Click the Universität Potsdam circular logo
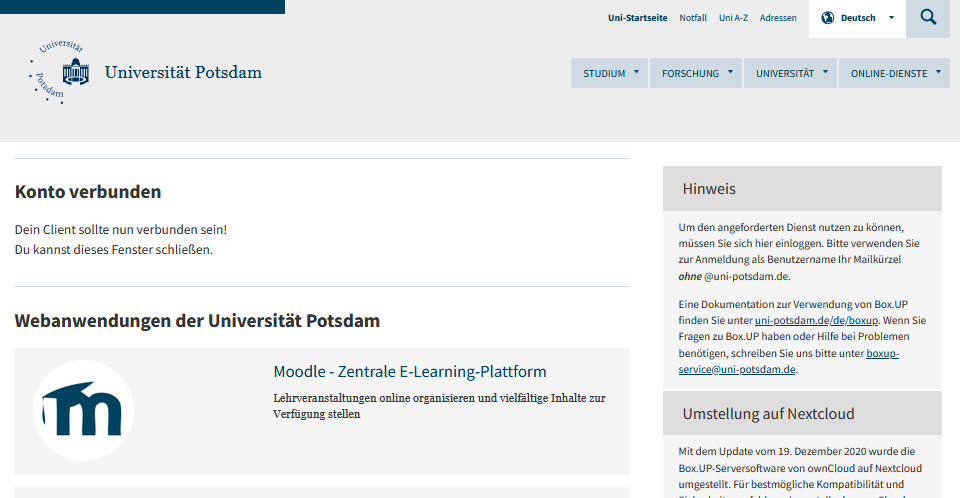Screen dimensions: 960x498 coord(60,73)
